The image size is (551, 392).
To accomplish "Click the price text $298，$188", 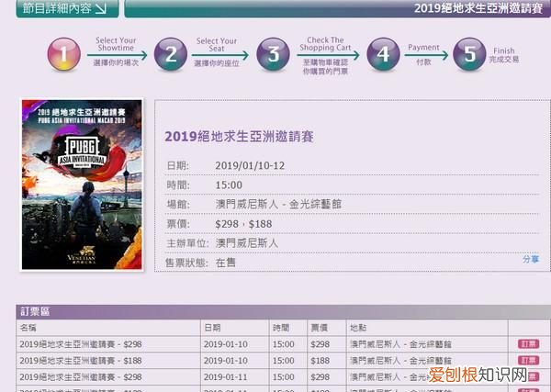I will tap(243, 224).
